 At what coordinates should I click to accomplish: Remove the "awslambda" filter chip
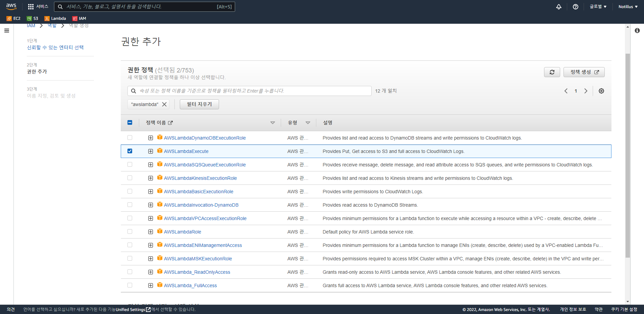pyautogui.click(x=164, y=104)
